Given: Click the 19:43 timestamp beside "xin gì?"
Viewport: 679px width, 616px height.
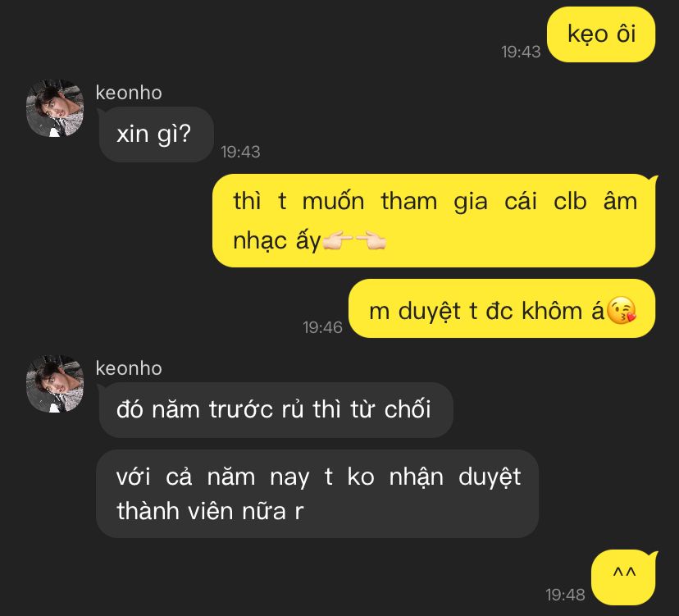Looking at the screenshot, I should 240,152.
